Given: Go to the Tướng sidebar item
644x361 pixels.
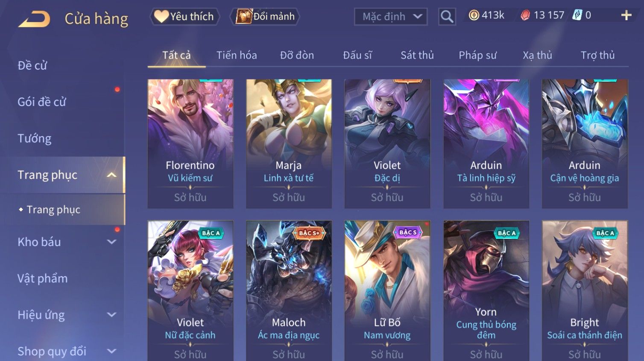Looking at the screenshot, I should click(x=34, y=138).
